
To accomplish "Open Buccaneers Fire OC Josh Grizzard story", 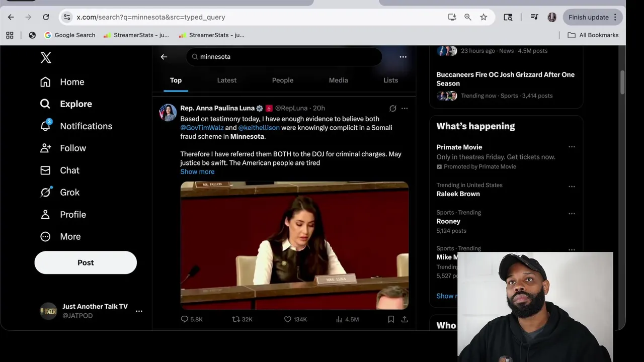I will (x=506, y=79).
